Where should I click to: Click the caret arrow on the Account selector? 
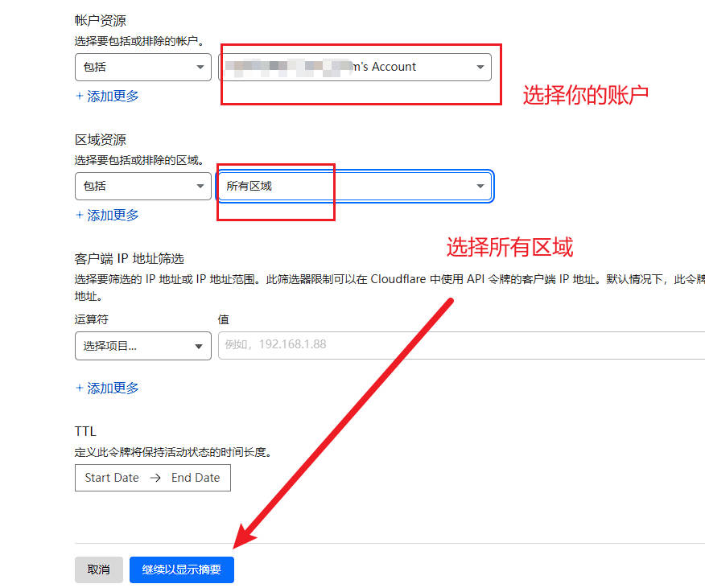(480, 68)
